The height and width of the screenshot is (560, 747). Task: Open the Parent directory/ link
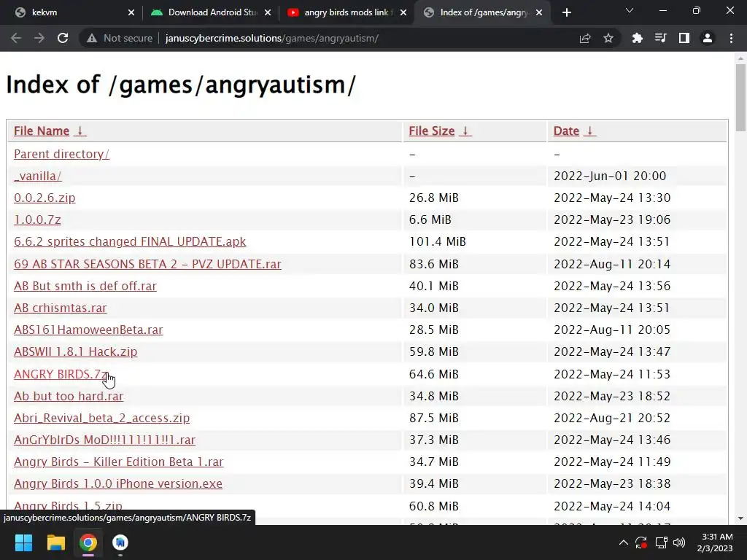click(x=61, y=155)
